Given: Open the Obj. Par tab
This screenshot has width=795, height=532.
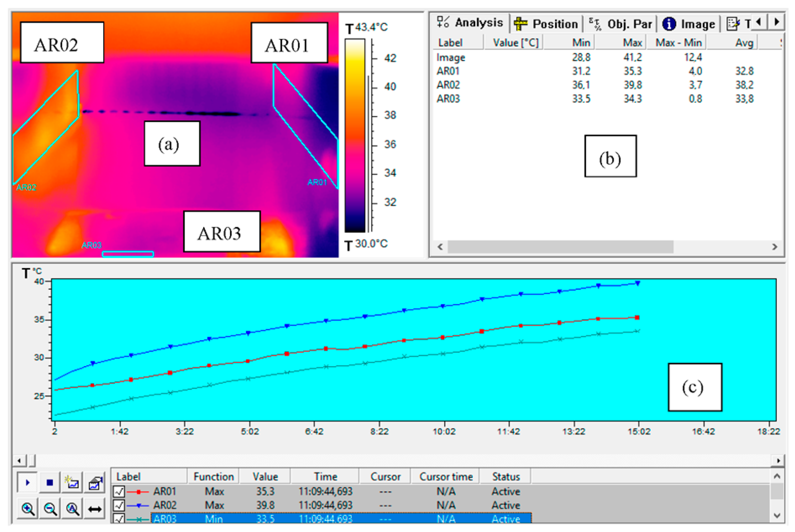Looking at the screenshot, I should [620, 24].
